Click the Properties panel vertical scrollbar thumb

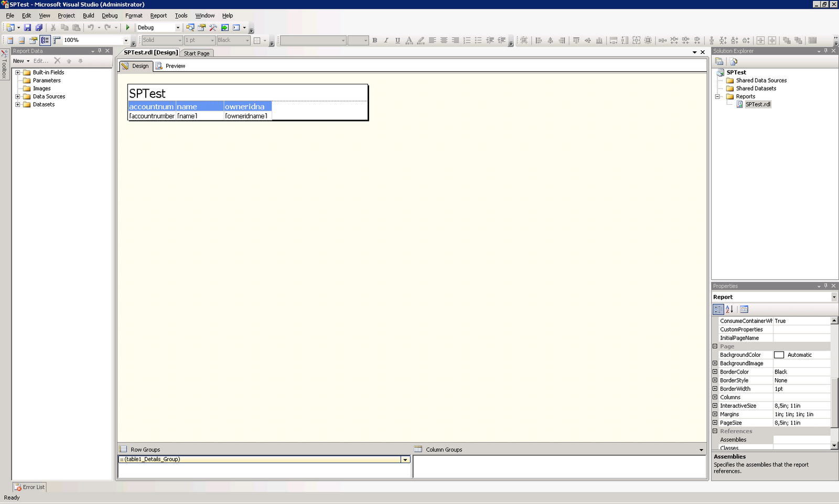[x=834, y=402]
